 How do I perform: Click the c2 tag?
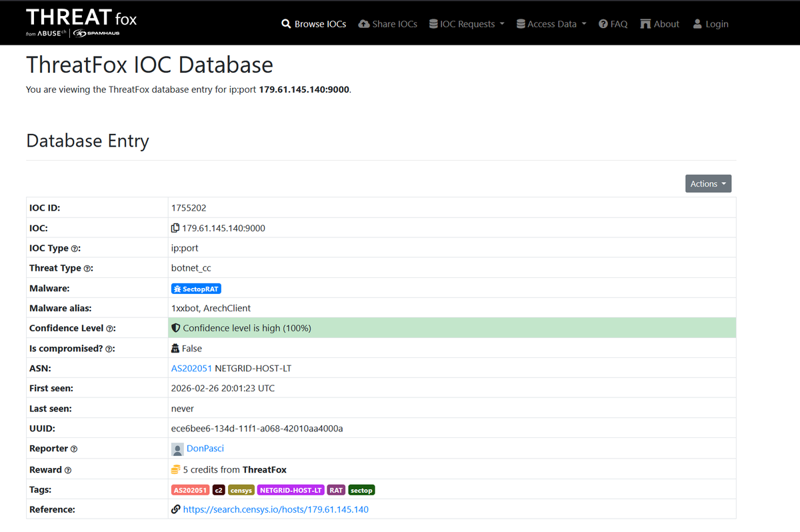(219, 490)
